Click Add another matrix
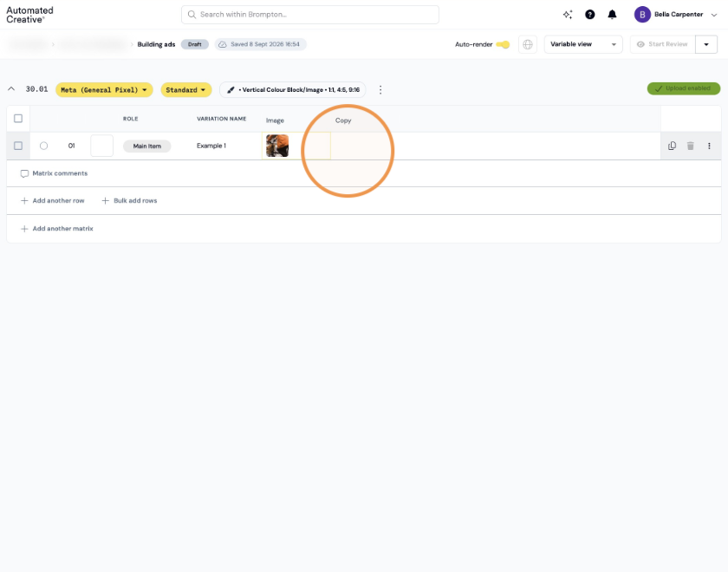Image resolution: width=728 pixels, height=572 pixels. click(x=57, y=229)
